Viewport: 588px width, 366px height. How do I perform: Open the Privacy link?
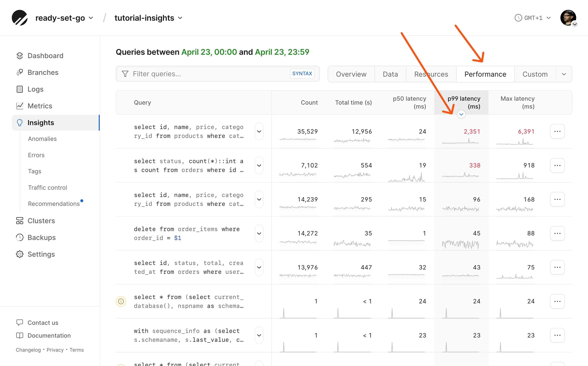pos(55,350)
